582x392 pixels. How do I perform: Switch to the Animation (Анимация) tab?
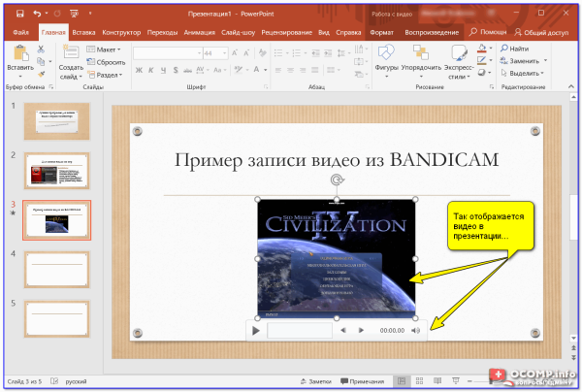(x=200, y=32)
